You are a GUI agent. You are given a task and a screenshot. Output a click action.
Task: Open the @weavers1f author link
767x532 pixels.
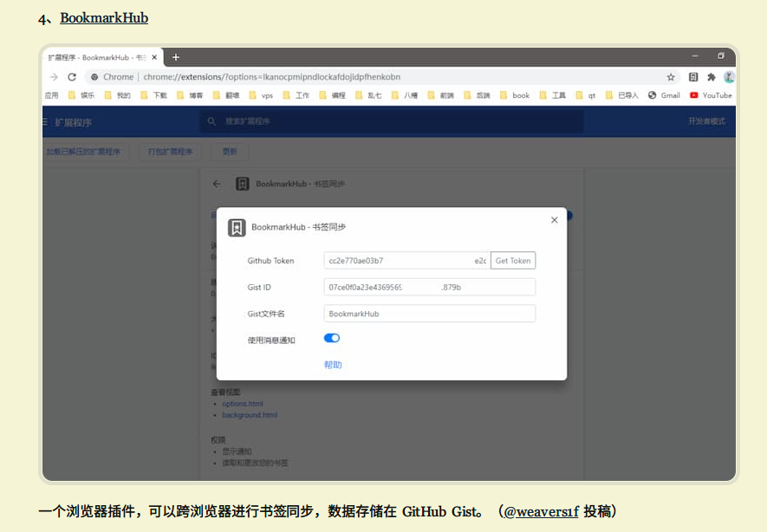(x=541, y=511)
